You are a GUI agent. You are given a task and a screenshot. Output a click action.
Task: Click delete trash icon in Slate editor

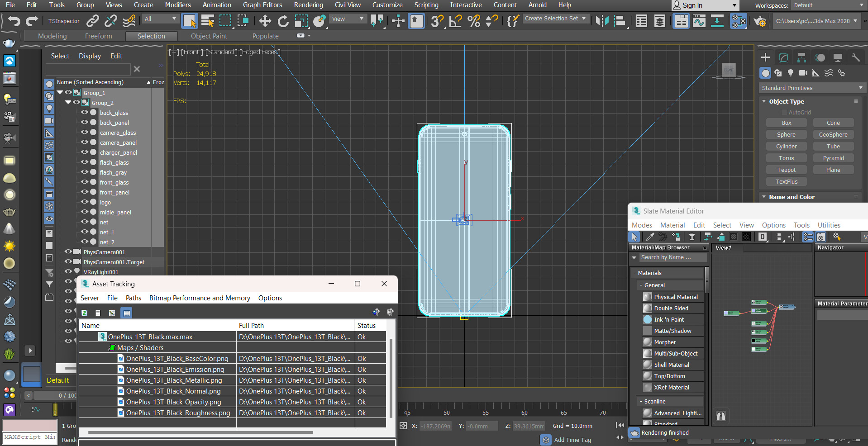pos(692,237)
